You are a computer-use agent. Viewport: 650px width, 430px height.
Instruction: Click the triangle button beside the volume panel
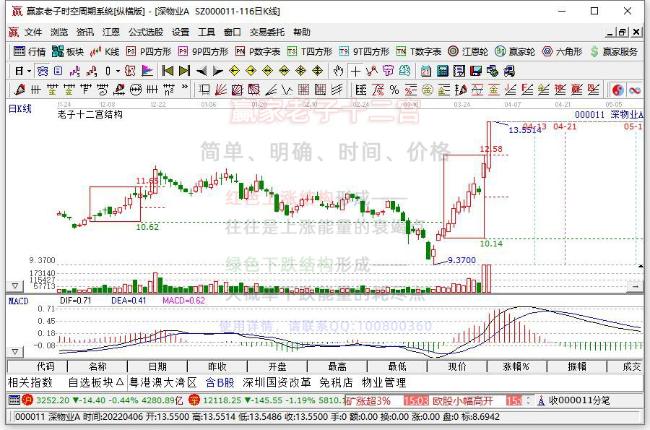click(x=15, y=286)
